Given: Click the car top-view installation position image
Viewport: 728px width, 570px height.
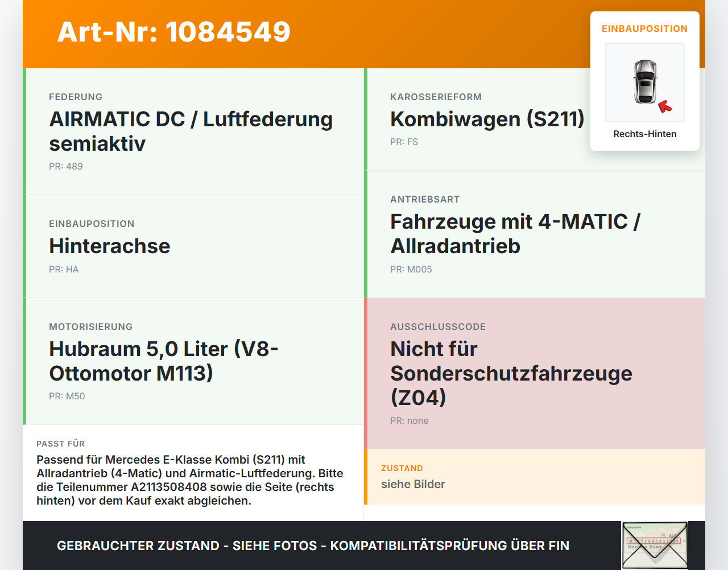Looking at the screenshot, I should (645, 82).
